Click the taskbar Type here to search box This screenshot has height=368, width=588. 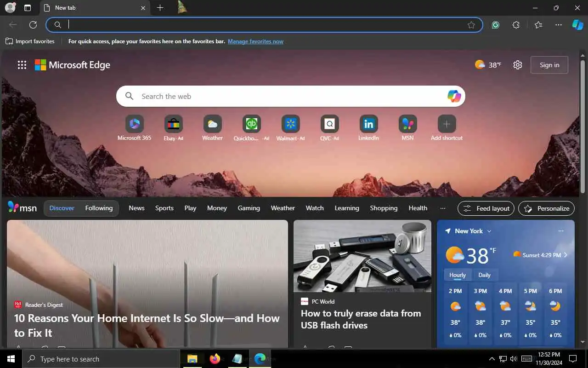tap(101, 359)
